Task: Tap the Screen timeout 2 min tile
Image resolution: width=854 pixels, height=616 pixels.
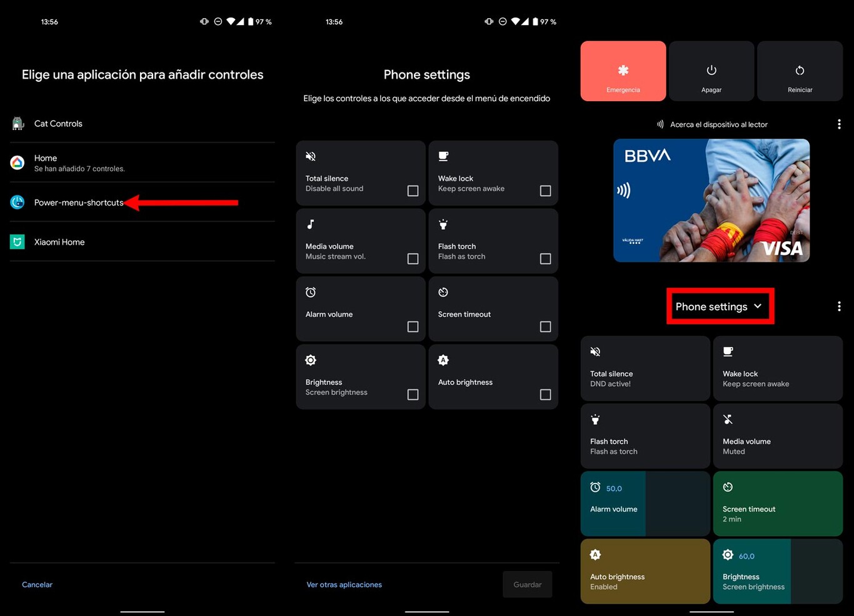Action: (778, 504)
